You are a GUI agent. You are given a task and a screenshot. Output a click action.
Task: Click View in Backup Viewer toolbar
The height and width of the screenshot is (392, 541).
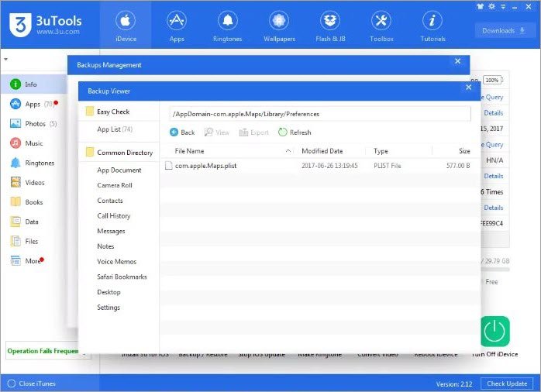click(217, 132)
